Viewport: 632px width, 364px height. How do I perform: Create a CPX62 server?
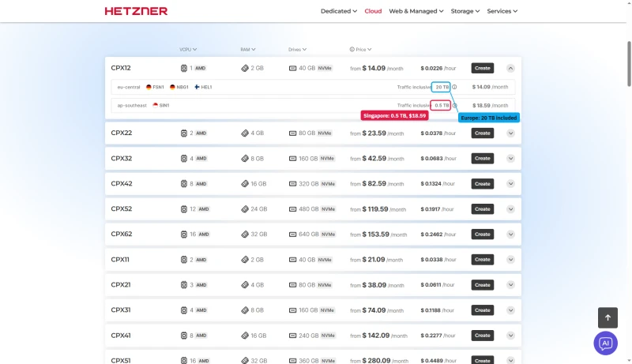point(483,235)
